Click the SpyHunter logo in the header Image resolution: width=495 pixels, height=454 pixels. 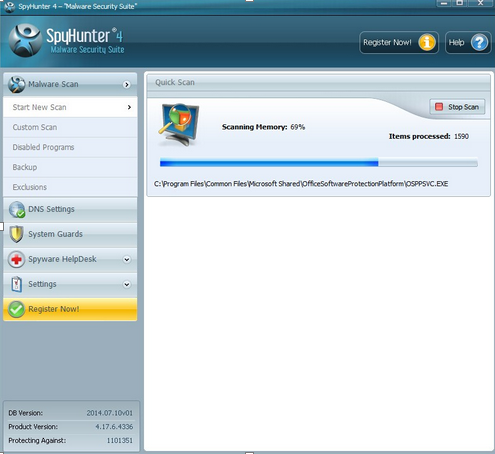point(25,40)
